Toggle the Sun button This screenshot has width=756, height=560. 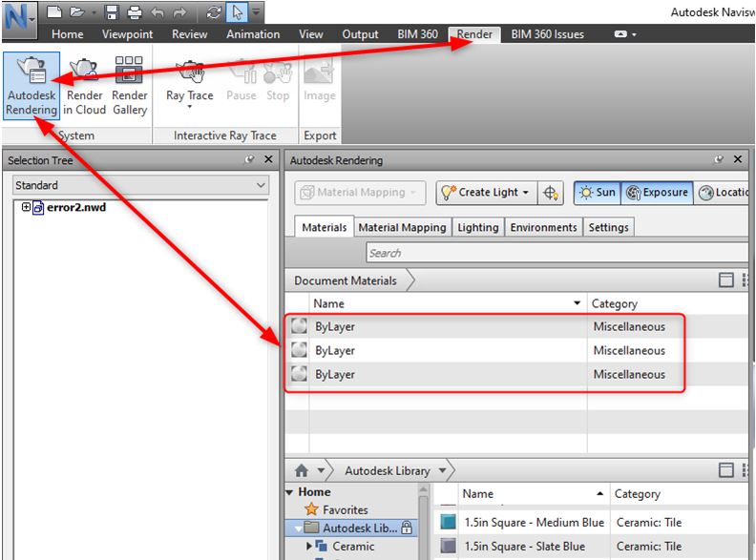coord(598,193)
